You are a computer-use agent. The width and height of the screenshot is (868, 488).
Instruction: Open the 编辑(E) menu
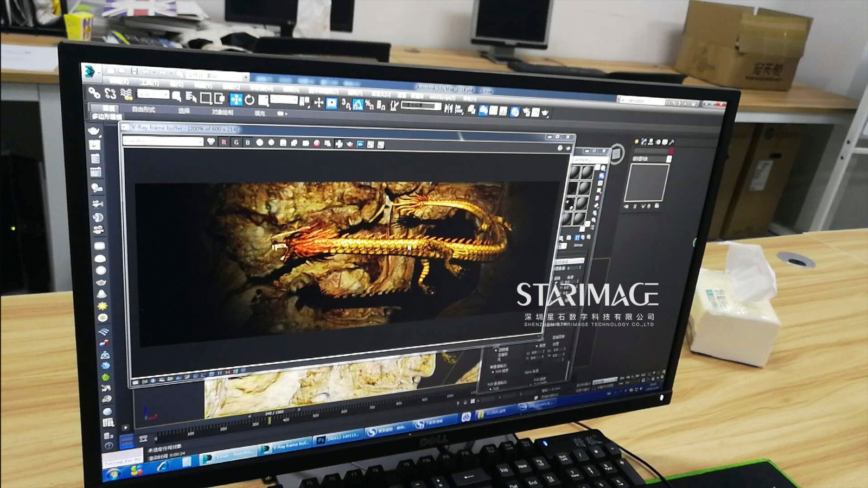(x=119, y=81)
